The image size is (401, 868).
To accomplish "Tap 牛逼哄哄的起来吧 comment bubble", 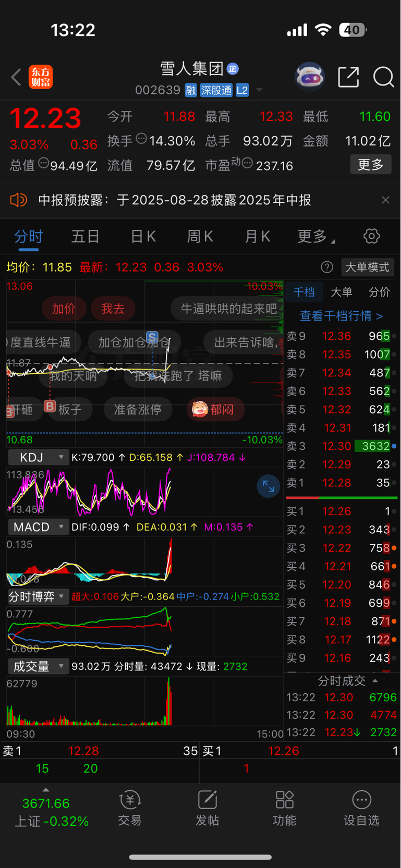I will 227,309.
